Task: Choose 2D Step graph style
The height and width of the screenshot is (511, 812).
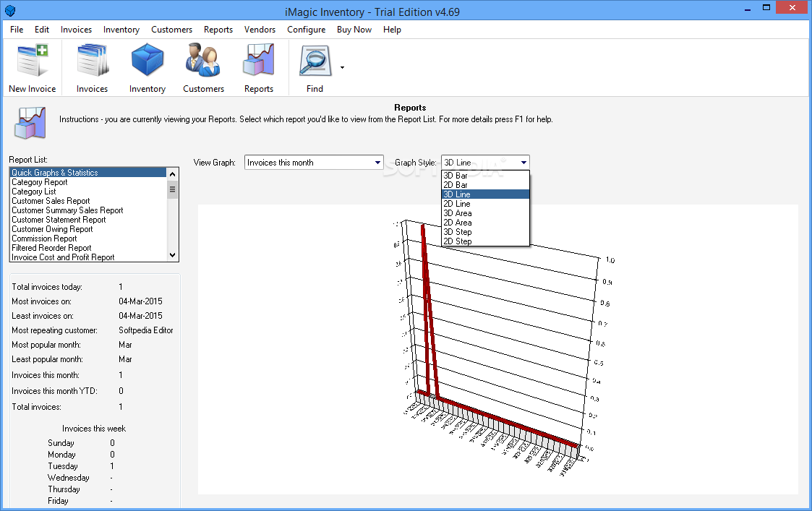Action: pyautogui.click(x=485, y=241)
